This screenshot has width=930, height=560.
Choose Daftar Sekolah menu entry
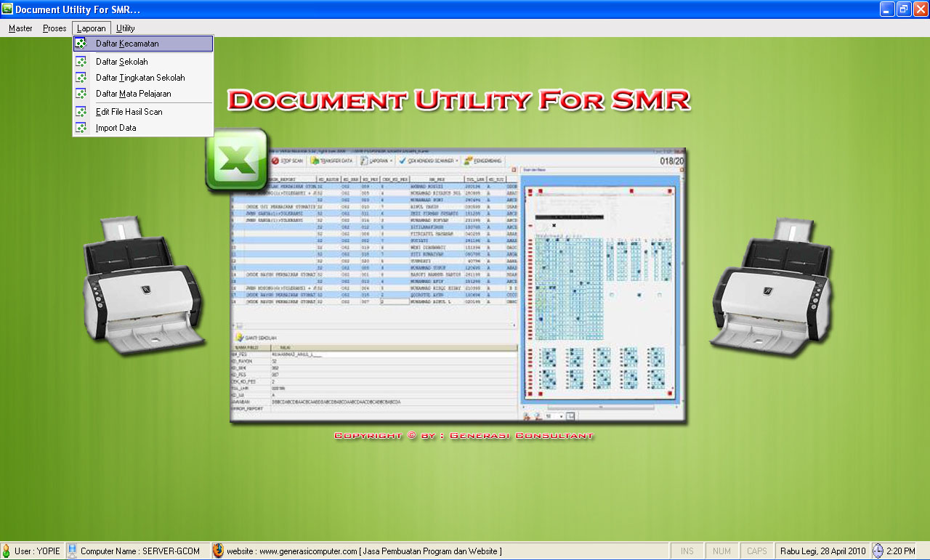122,62
